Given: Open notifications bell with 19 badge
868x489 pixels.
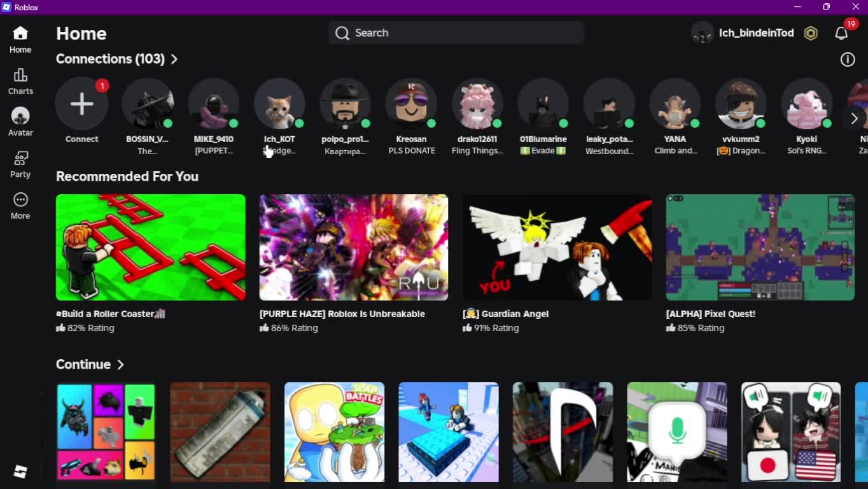Looking at the screenshot, I should (x=842, y=33).
